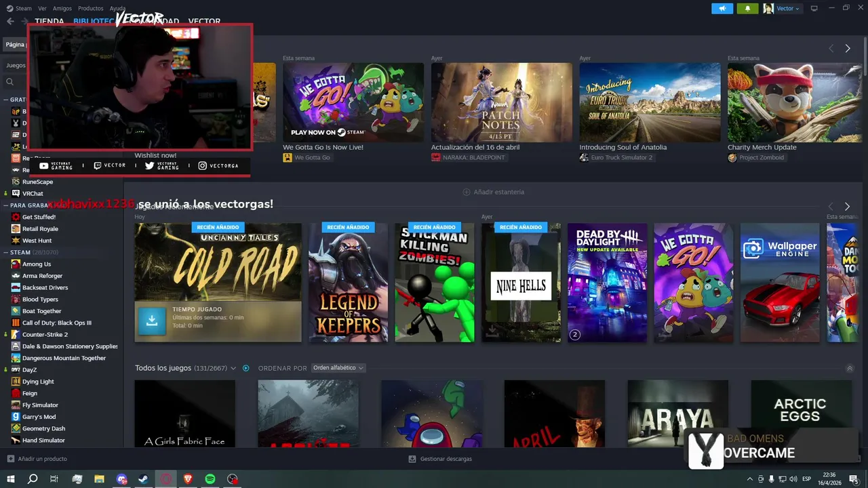Viewport: 868px width, 488px height.
Task: Click the Añadir estantería button
Action: pyautogui.click(x=493, y=192)
